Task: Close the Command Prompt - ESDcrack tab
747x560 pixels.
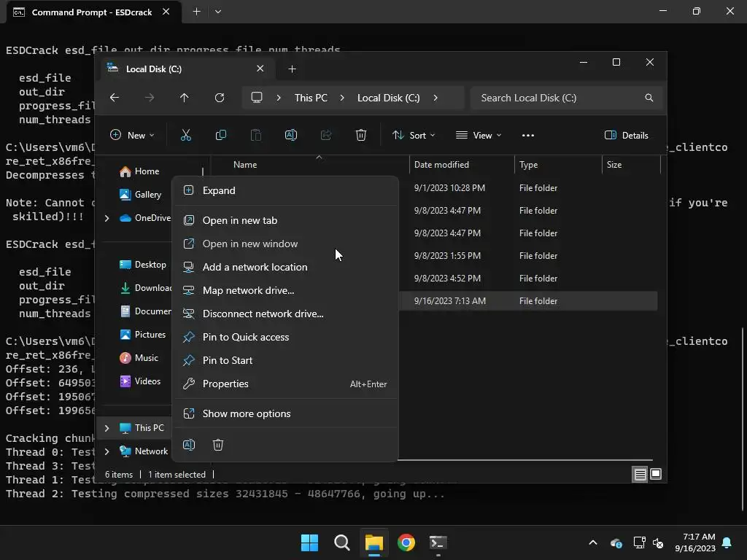Action: [166, 12]
